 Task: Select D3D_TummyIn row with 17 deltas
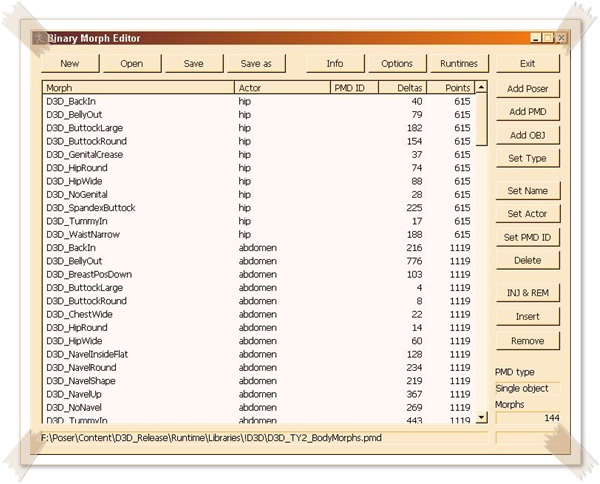259,221
